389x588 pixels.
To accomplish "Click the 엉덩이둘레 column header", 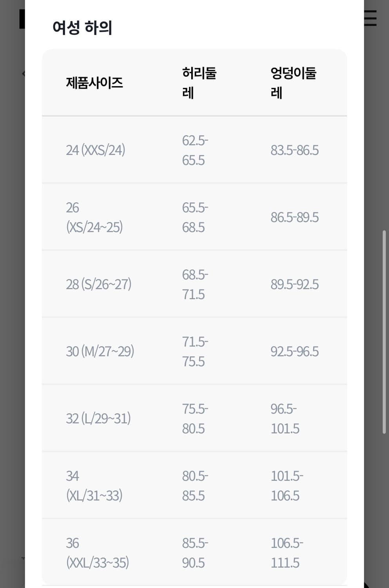I will pos(293,83).
